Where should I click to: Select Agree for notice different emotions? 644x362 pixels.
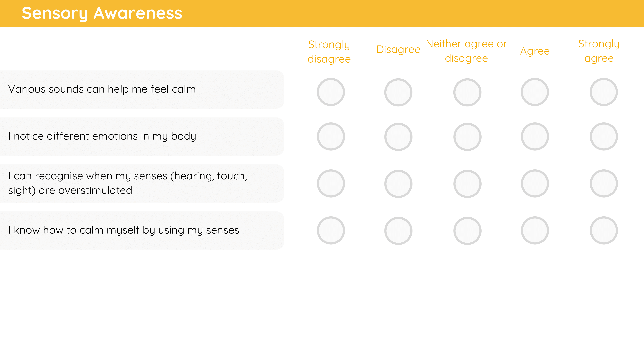(535, 136)
